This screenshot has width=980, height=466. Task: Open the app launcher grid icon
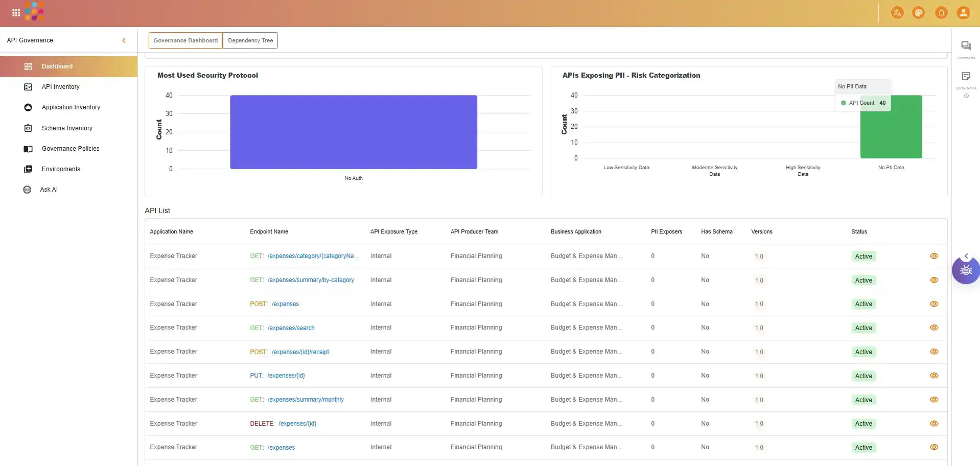(16, 13)
